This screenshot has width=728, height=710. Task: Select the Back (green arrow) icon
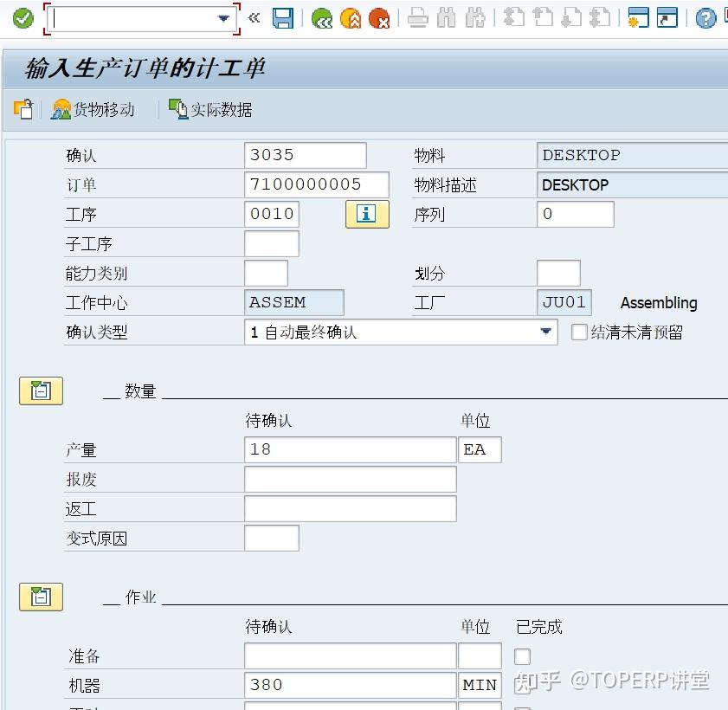[x=321, y=17]
